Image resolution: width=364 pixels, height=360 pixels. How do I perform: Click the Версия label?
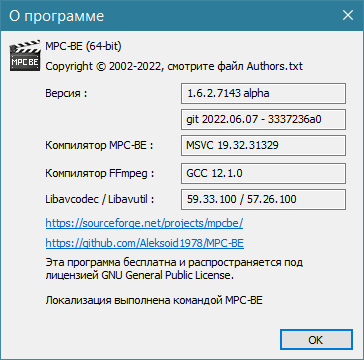66,93
